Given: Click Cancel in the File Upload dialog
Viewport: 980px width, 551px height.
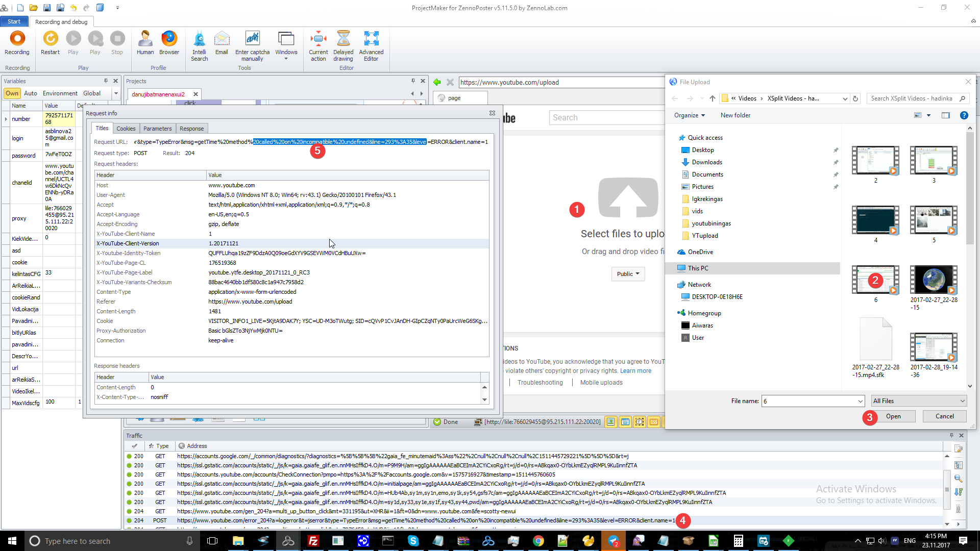Looking at the screenshot, I should [944, 416].
